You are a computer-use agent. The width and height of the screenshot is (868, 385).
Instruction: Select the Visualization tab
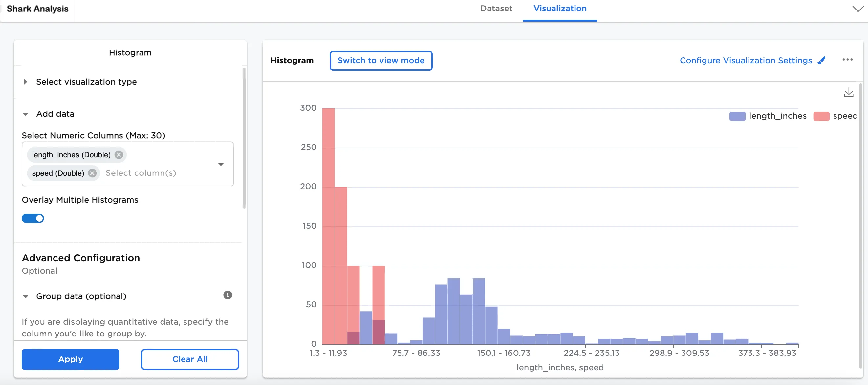pyautogui.click(x=560, y=9)
